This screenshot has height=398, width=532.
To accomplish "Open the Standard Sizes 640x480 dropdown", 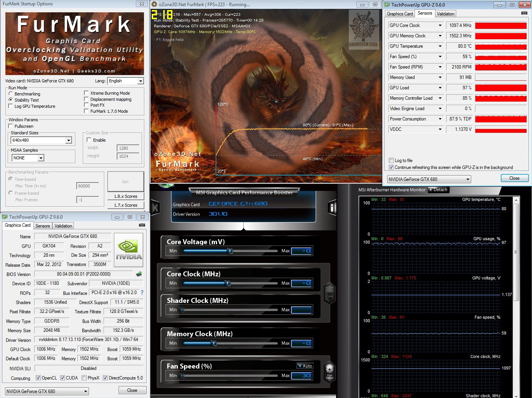I will point(69,140).
